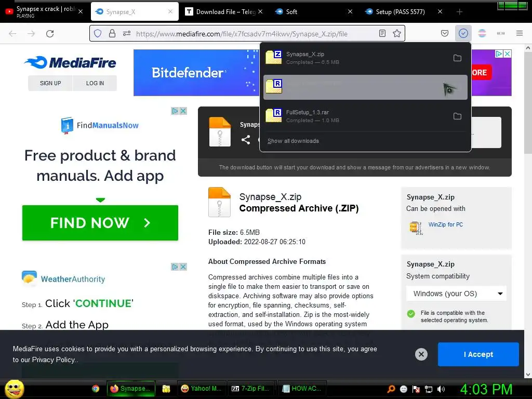This screenshot has height=399, width=532.
Task: Click the volume speaker tray icon
Action: (442, 389)
